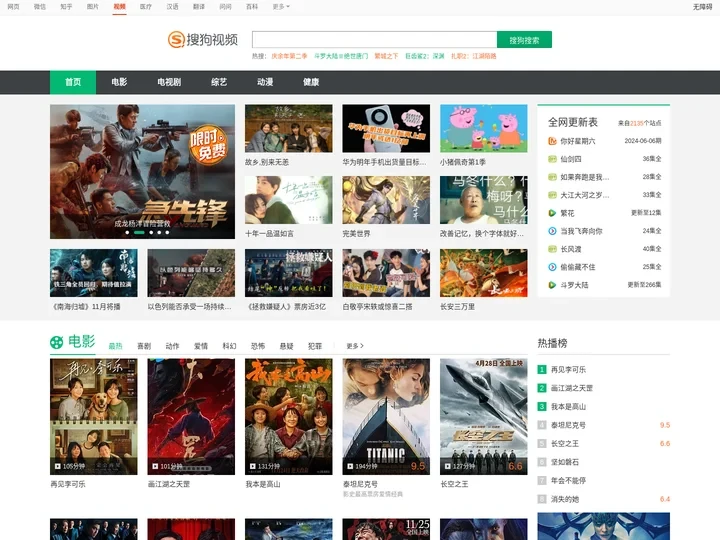Open the 长安三万里 thumbnail

click(x=484, y=273)
